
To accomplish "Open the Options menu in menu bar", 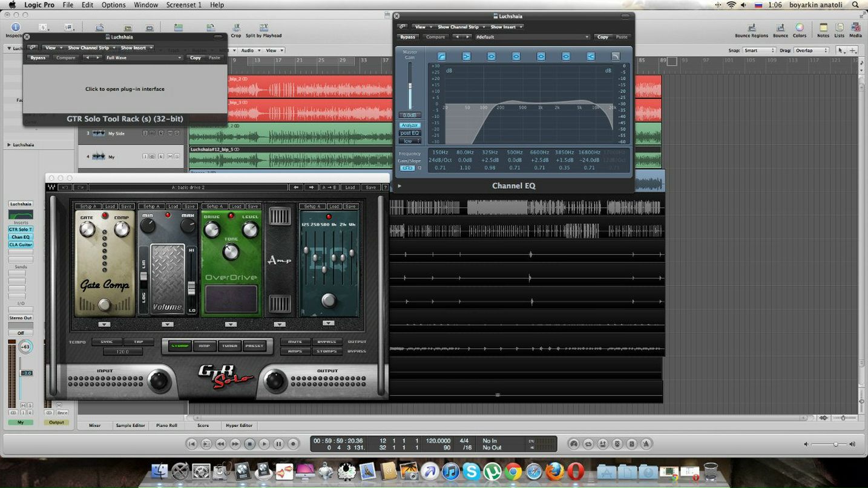I will 113,5.
